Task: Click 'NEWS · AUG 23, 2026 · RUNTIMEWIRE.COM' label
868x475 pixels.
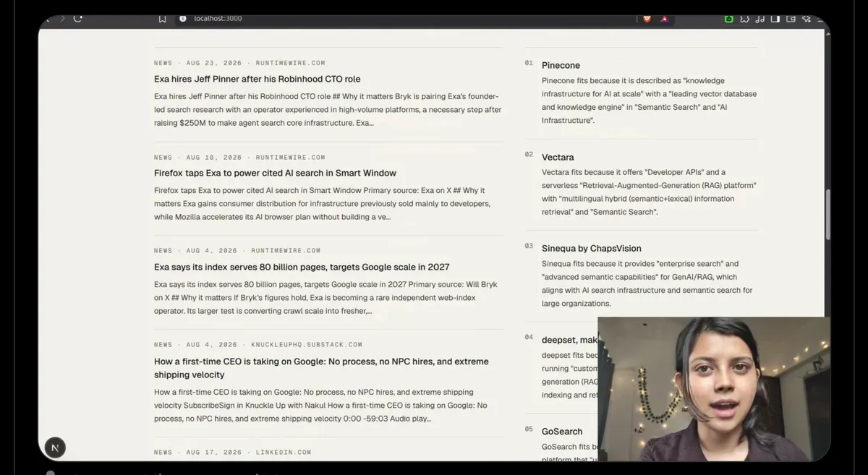Action: tap(239, 64)
